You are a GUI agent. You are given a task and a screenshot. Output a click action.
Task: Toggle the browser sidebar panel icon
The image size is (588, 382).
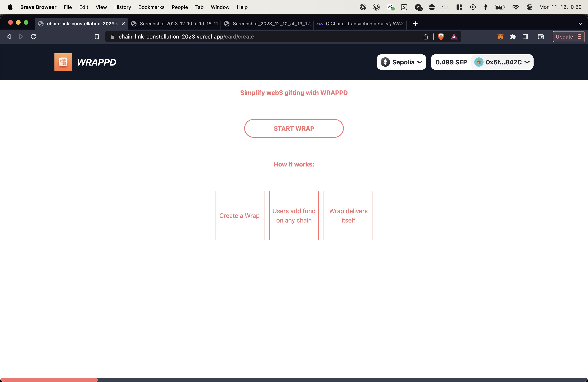point(526,37)
